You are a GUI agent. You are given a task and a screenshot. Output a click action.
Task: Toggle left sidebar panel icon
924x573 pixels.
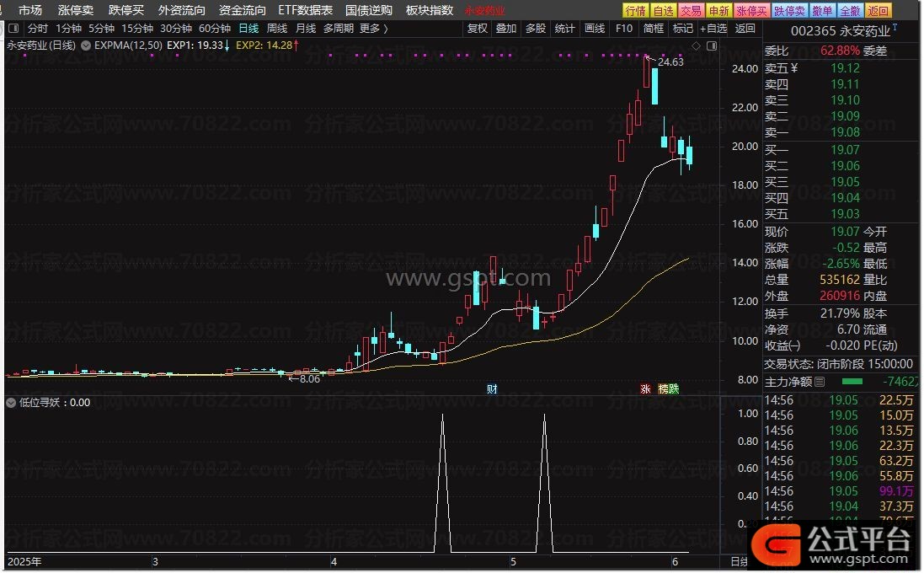pyautogui.click(x=14, y=29)
